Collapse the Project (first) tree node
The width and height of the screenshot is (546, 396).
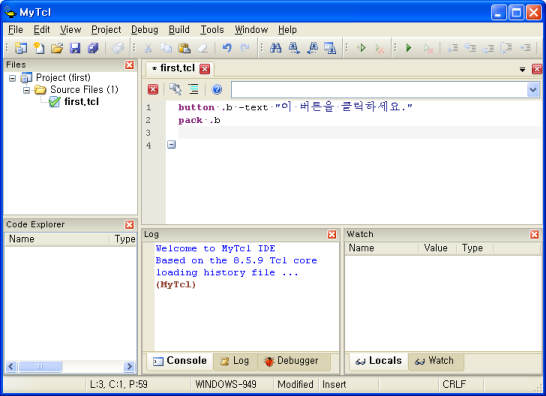pos(12,78)
